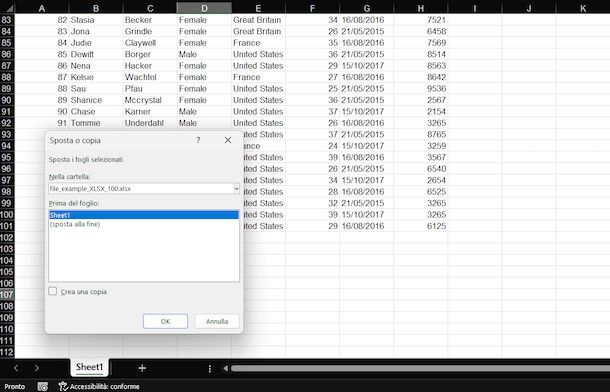The width and height of the screenshot is (610, 392).
Task: Click horizontal scrollbar left arrow
Action: (x=225, y=368)
